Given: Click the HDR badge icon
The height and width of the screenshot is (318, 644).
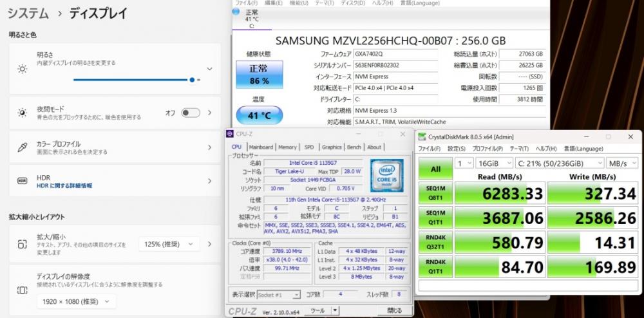Looking at the screenshot, I should click(22, 181).
